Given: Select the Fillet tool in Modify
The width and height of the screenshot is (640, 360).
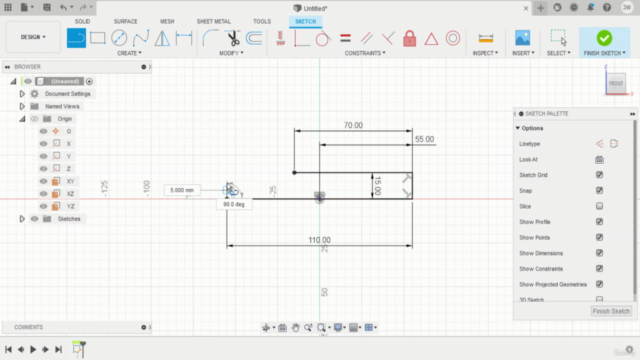Looking at the screenshot, I should [x=211, y=38].
